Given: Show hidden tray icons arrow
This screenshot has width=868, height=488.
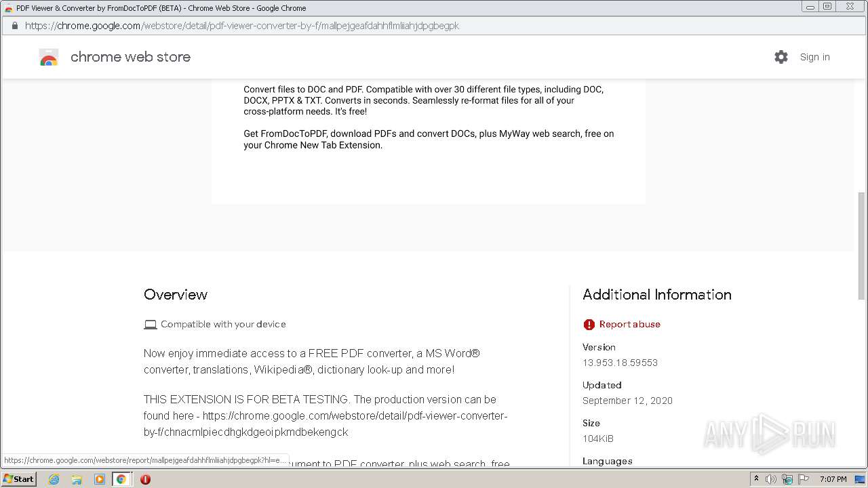Looking at the screenshot, I should (x=756, y=479).
